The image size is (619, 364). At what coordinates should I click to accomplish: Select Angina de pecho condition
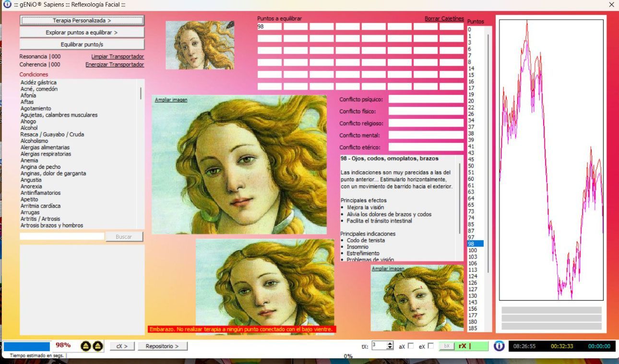[x=41, y=167]
